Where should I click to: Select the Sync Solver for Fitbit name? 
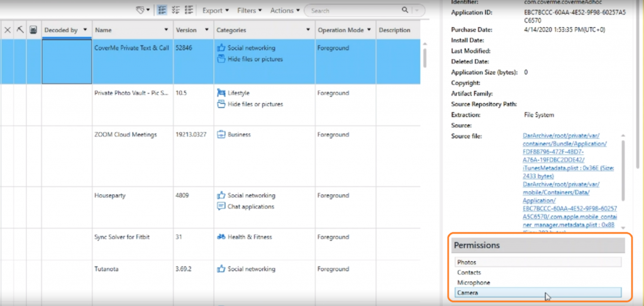(x=121, y=237)
